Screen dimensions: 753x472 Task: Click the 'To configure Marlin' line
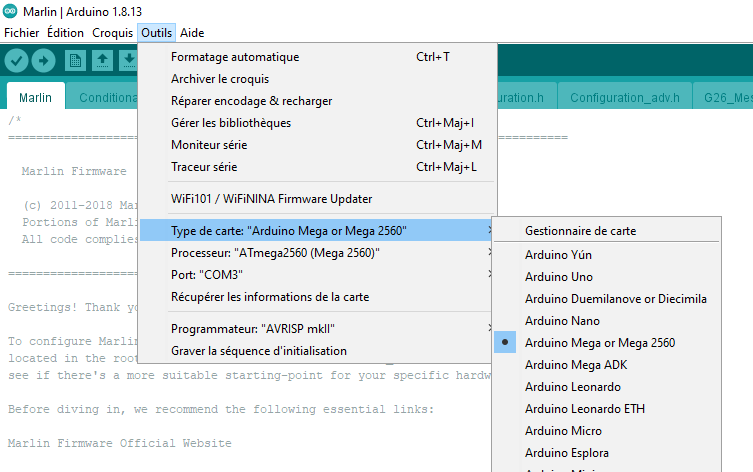(73, 341)
